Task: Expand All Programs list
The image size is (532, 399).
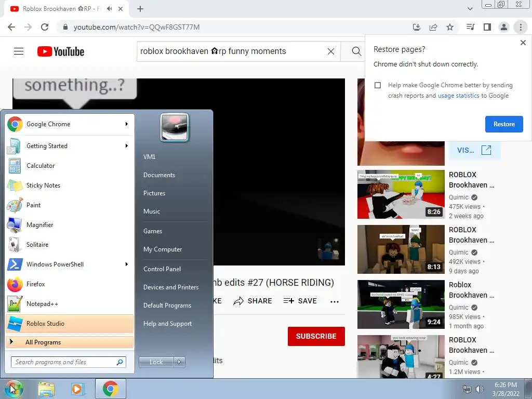Action: click(x=70, y=342)
